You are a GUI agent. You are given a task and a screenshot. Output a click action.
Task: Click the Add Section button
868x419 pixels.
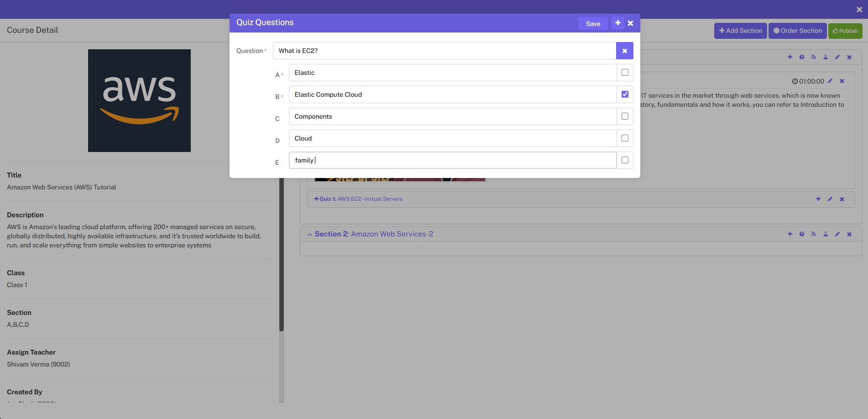(740, 31)
